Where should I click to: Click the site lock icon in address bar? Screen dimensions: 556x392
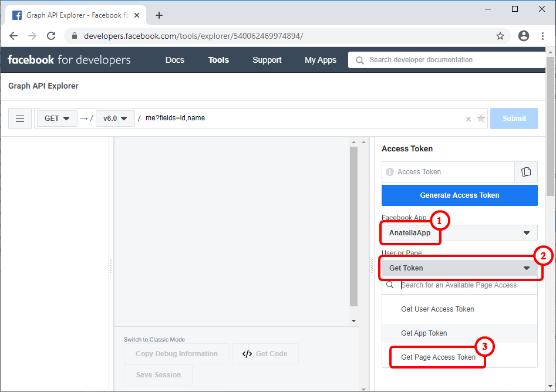coord(75,36)
